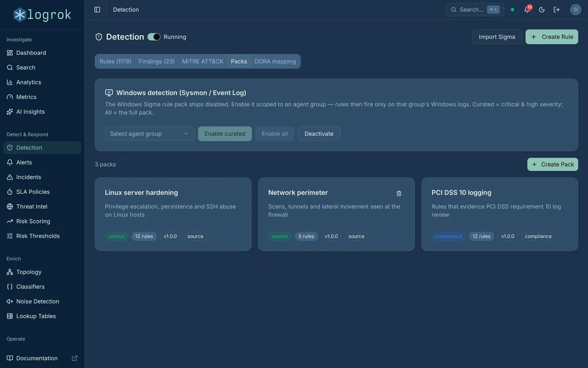Click the Create Pack button
Image resolution: width=588 pixels, height=368 pixels.
[552, 164]
